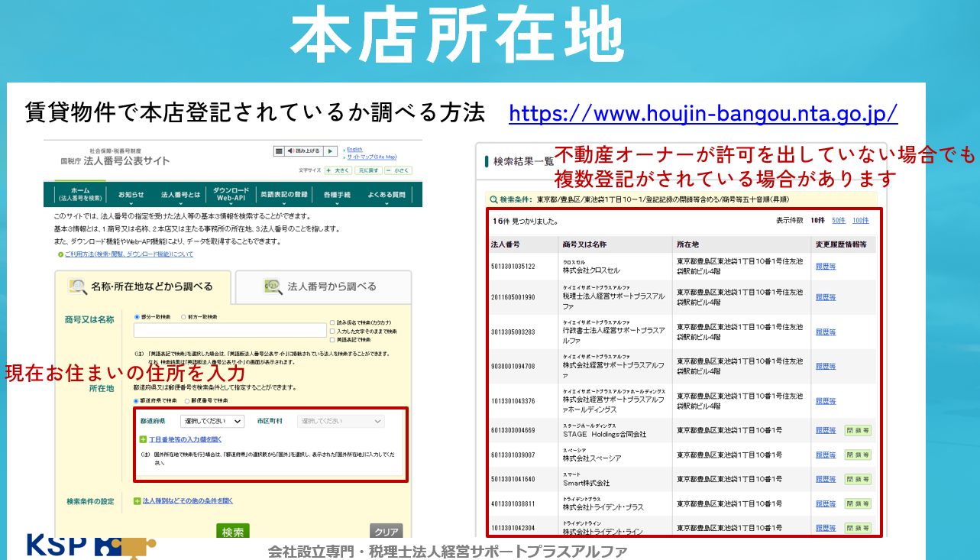The height and width of the screenshot is (560, 980).
Task: Select 10件 display count
Action: pyautogui.click(x=817, y=220)
